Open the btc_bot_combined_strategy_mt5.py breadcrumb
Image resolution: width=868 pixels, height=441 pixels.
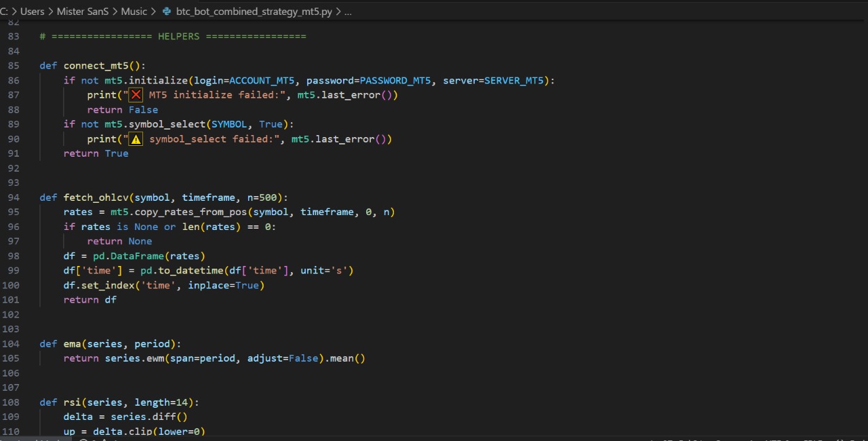click(x=254, y=12)
